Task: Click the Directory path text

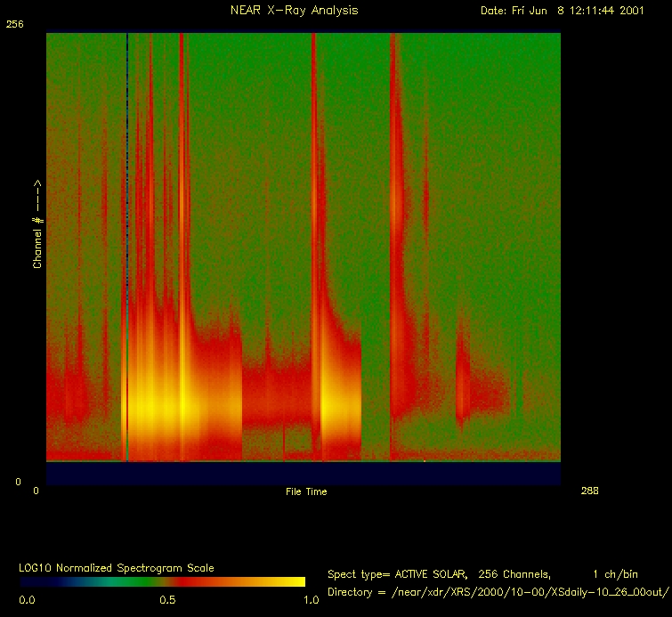Action: pos(498,591)
